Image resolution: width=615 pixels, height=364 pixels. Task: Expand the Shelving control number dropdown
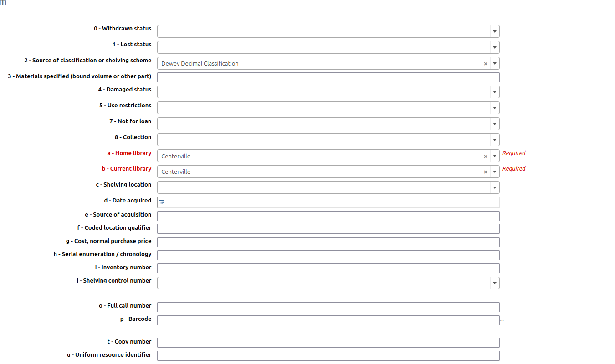tap(494, 283)
